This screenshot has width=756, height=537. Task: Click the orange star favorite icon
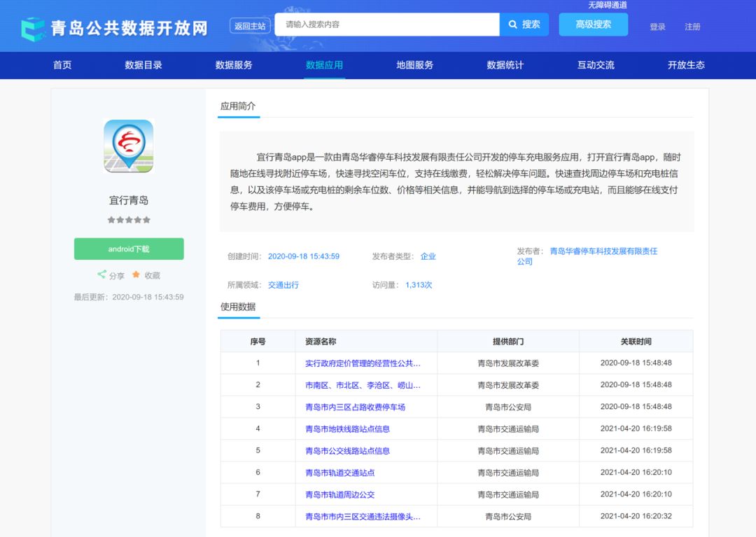click(x=136, y=274)
